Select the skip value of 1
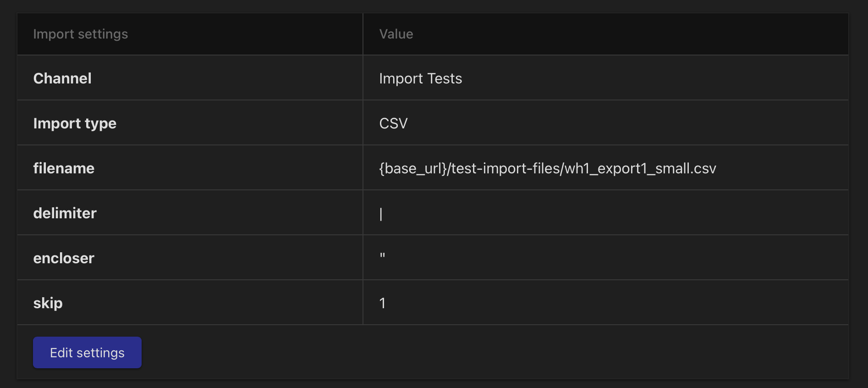Screen dimensions: 868x388 coord(382,303)
